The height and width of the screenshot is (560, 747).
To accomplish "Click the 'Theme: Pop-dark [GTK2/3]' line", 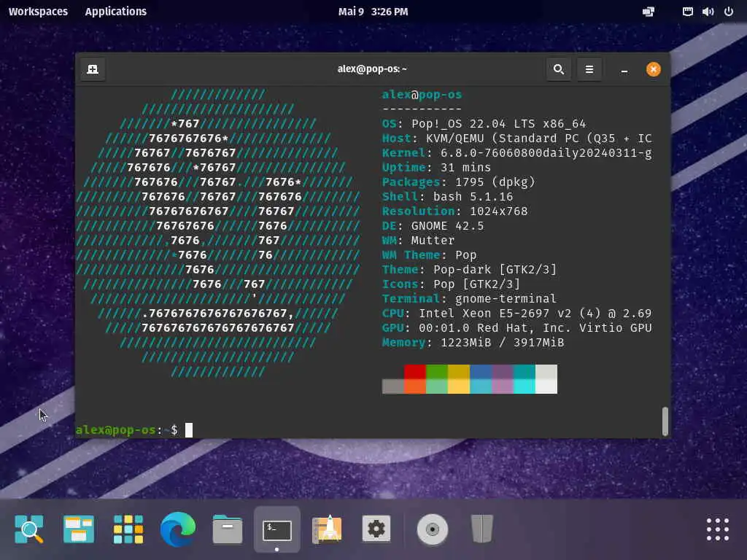I will (469, 270).
